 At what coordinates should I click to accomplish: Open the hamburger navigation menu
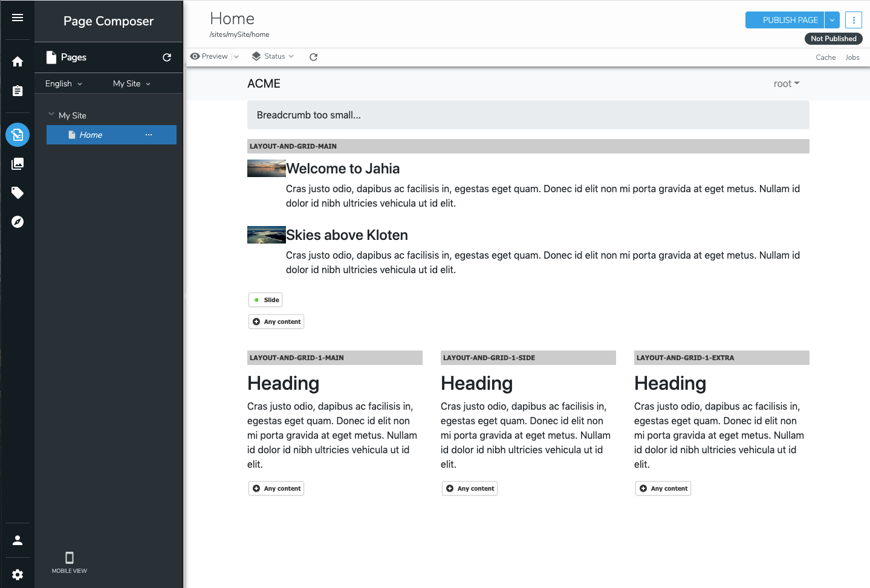click(x=18, y=18)
